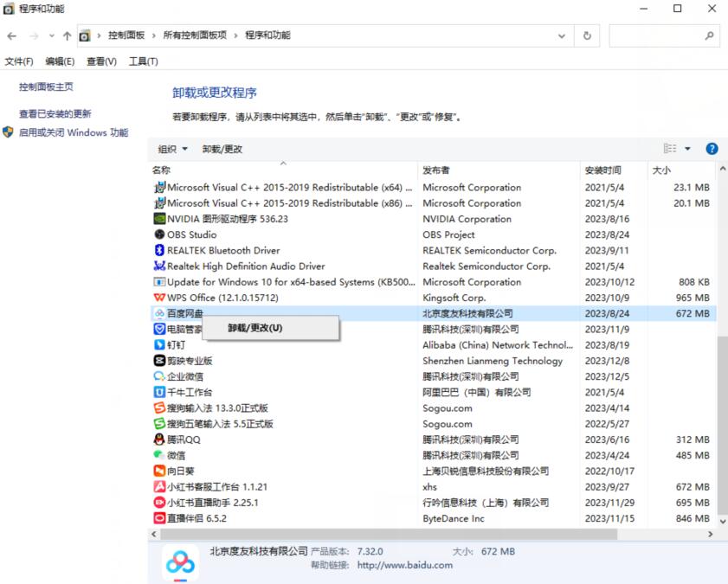728x584 pixels.
Task: Click the horizontal scrollbar of program list
Action: click(x=389, y=534)
